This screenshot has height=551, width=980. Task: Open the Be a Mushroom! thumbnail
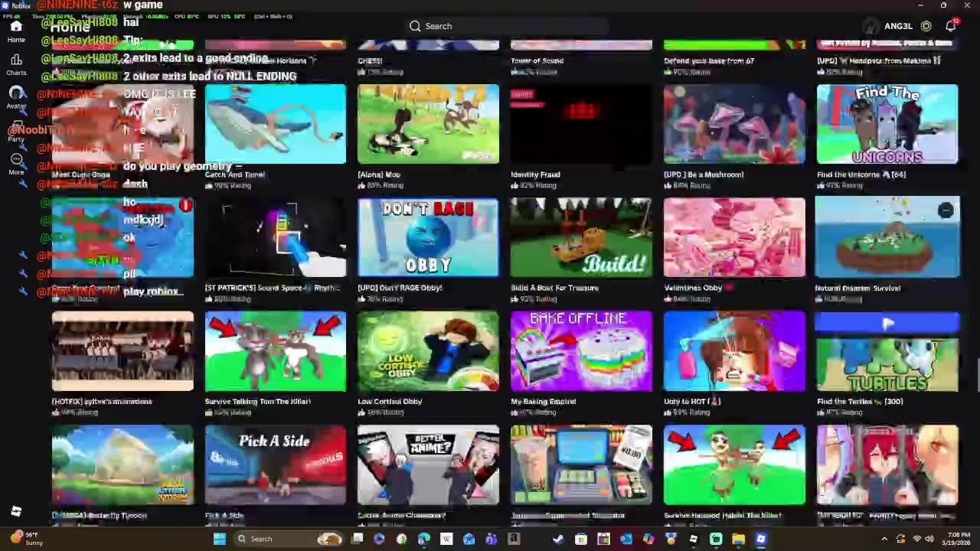pyautogui.click(x=734, y=124)
